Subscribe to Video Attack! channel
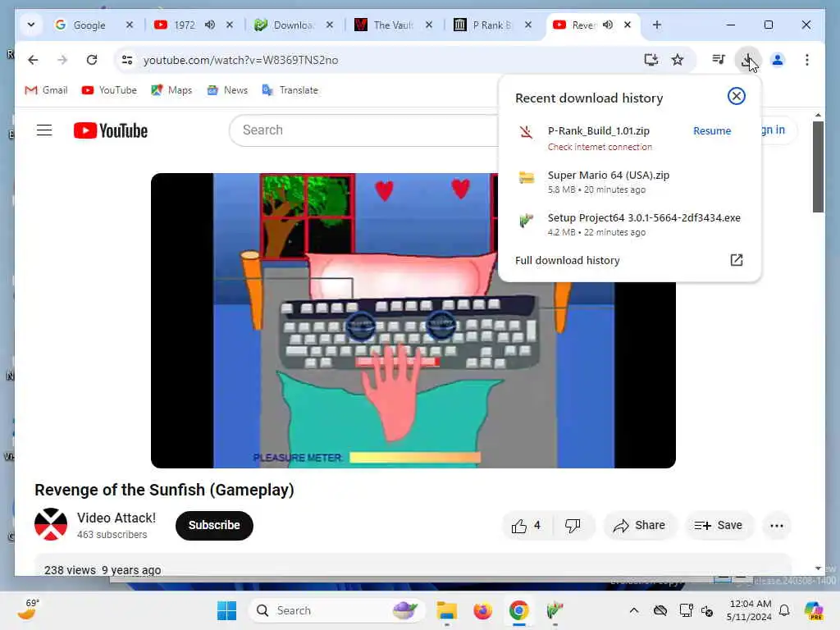 pyautogui.click(x=214, y=526)
